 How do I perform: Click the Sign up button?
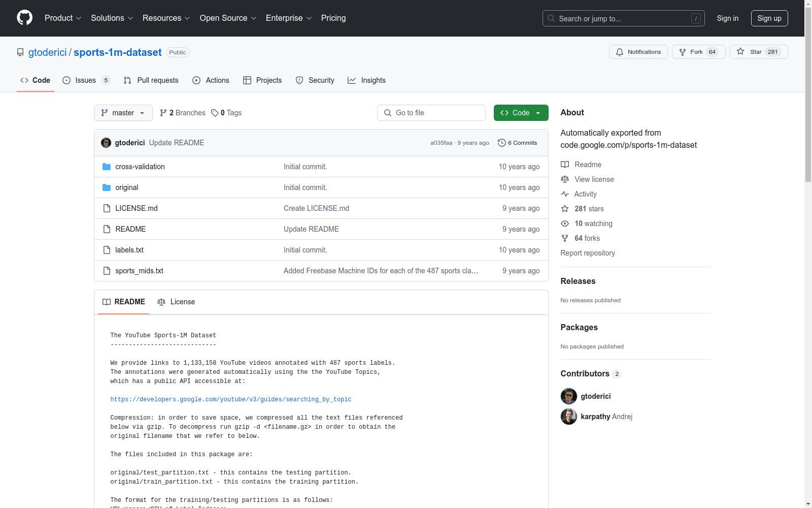click(769, 18)
